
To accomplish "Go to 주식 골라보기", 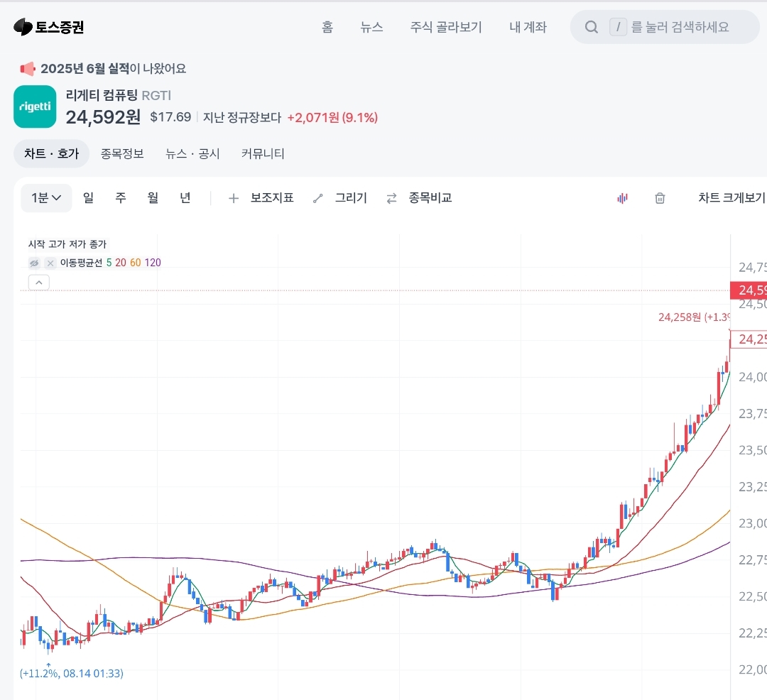I will click(x=445, y=27).
